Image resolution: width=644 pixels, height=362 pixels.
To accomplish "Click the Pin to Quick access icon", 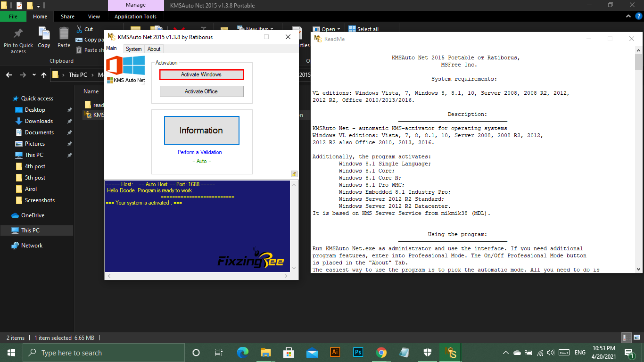I will click(x=18, y=34).
